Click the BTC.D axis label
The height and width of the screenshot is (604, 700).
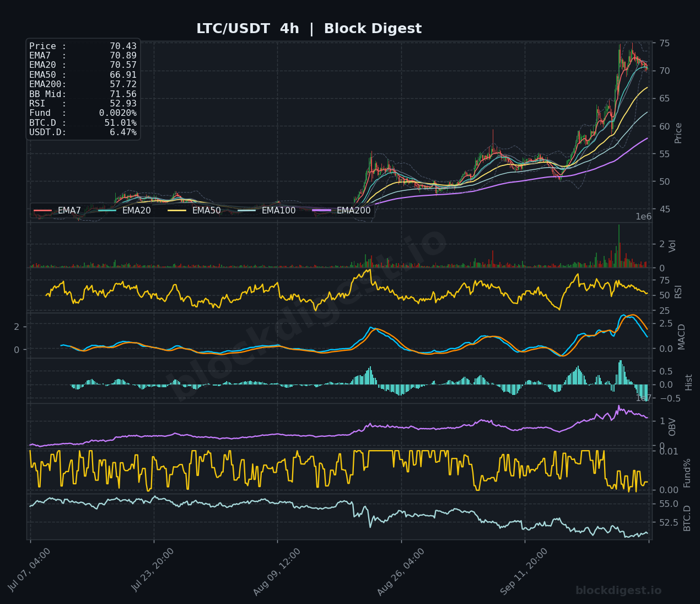(x=687, y=519)
